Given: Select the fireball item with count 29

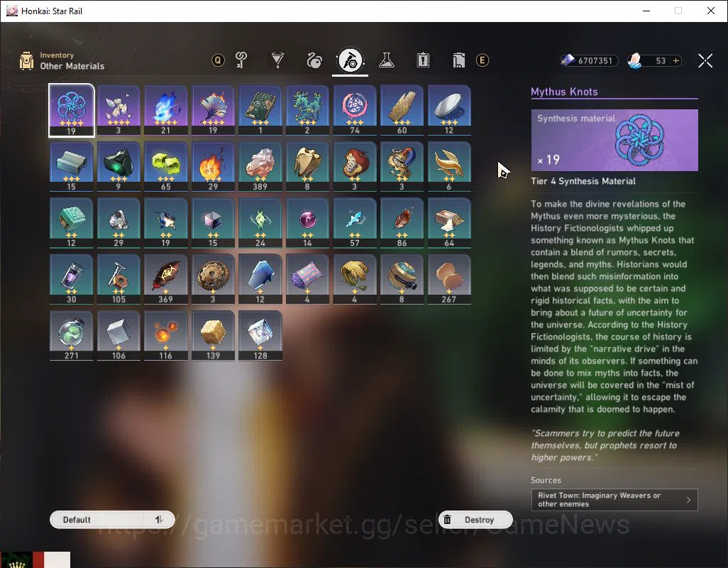Looking at the screenshot, I should pos(213,166).
